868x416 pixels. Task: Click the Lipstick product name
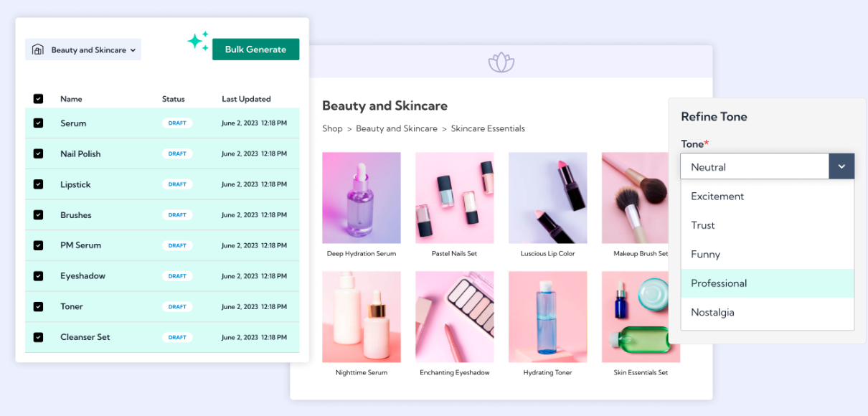pos(75,184)
